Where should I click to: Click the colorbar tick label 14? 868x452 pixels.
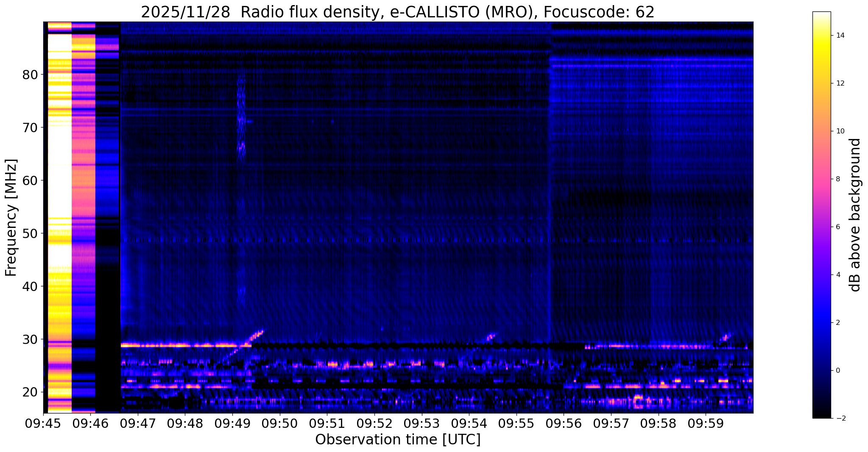(840, 36)
